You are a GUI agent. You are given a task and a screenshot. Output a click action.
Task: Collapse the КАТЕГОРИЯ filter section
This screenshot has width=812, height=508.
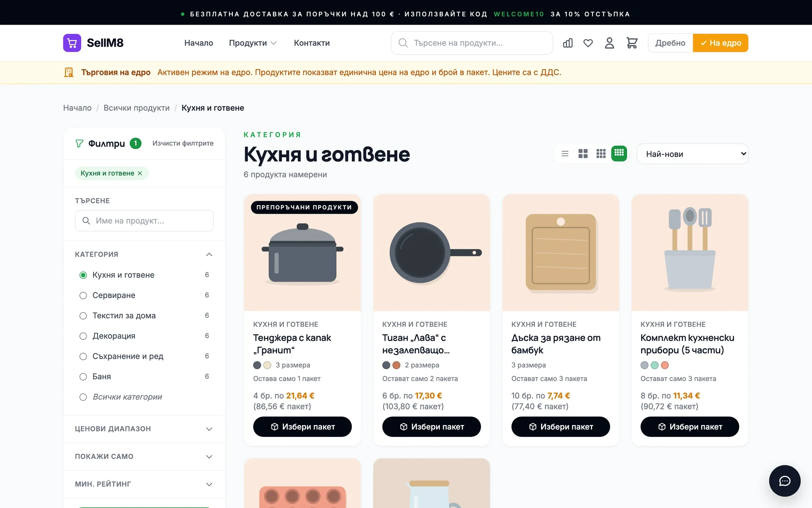click(144, 254)
